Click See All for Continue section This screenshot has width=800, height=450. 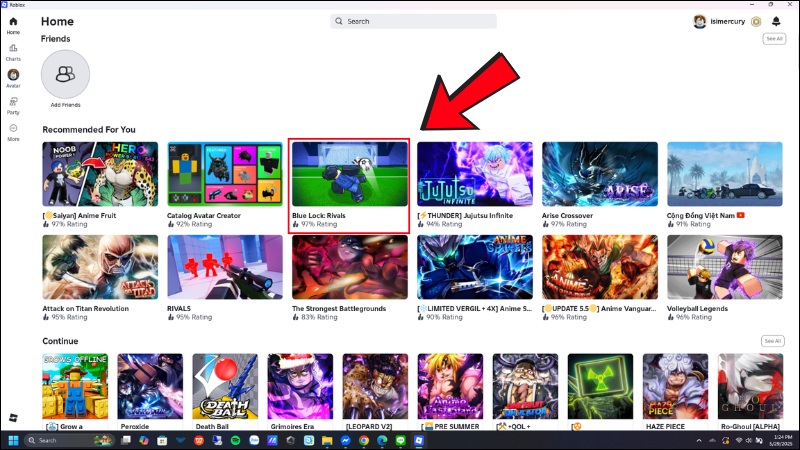[x=773, y=341]
